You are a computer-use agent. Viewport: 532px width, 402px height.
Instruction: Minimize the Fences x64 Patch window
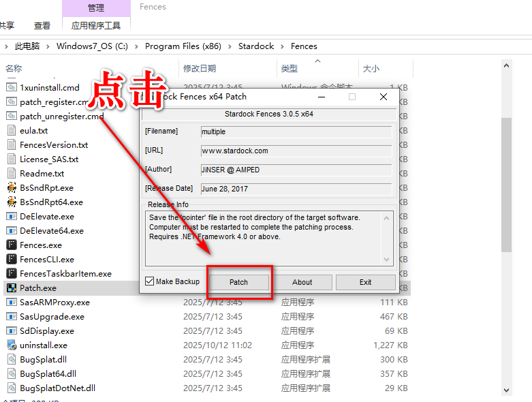[x=322, y=97]
